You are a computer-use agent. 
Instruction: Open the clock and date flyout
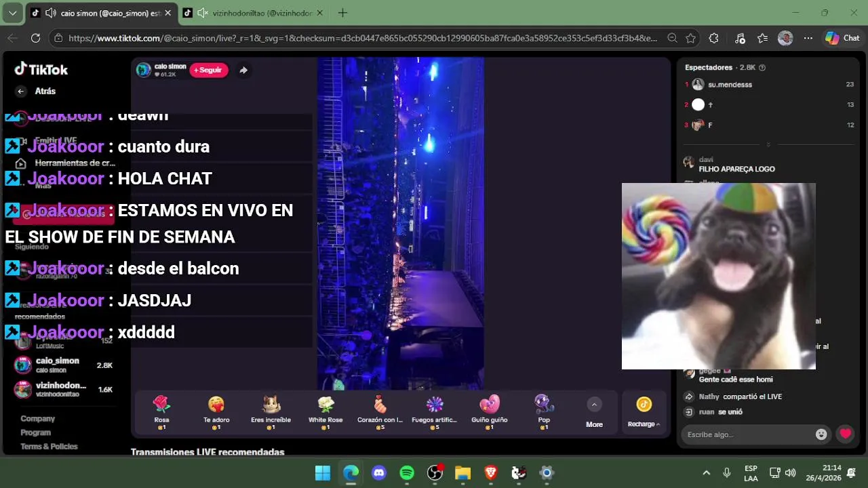(823, 473)
